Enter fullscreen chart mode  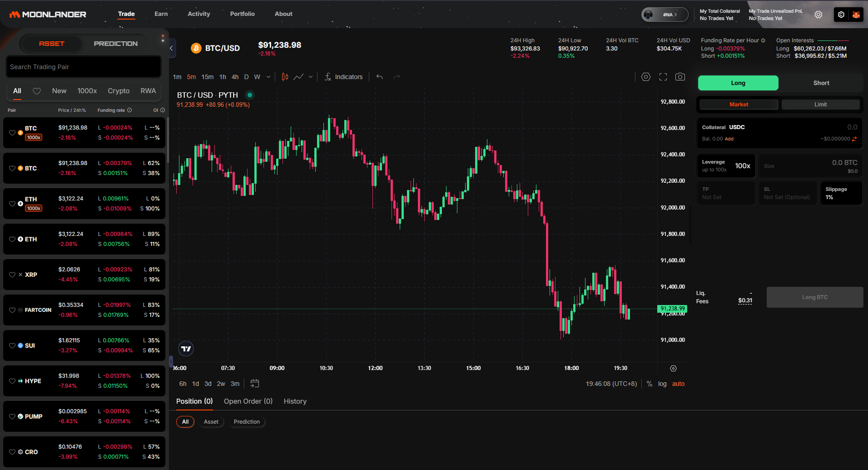(663, 77)
